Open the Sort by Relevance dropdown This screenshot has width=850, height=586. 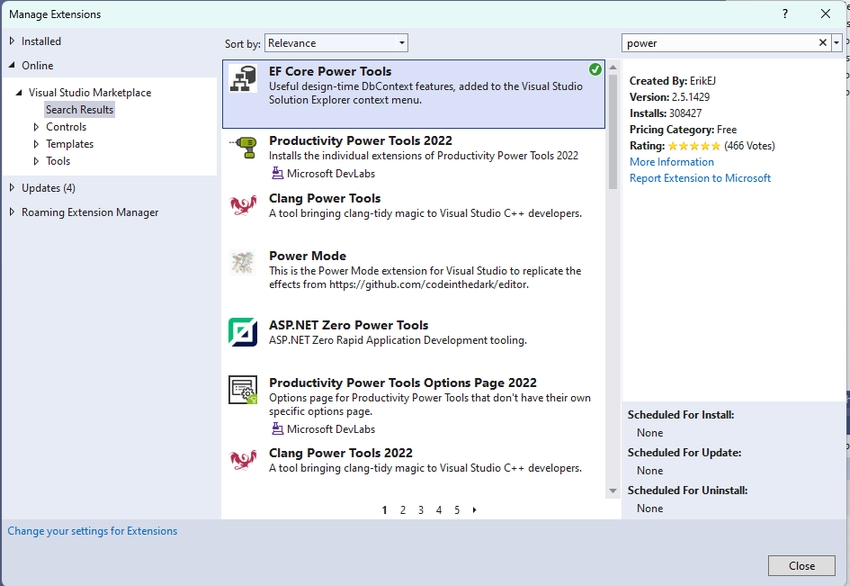pyautogui.click(x=336, y=43)
